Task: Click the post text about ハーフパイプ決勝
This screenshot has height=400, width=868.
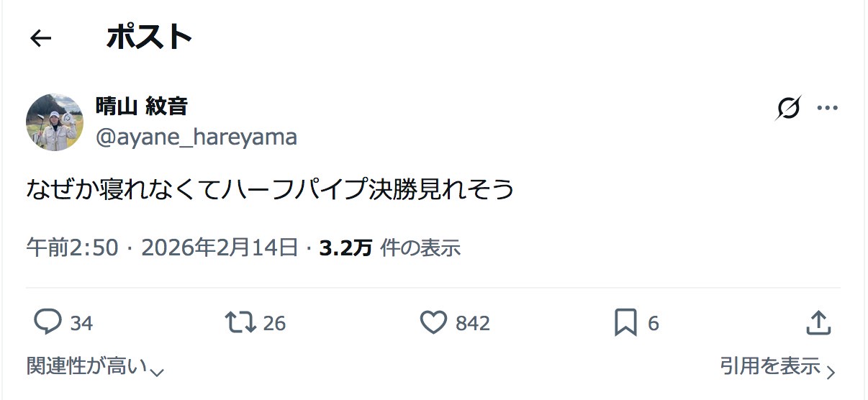Action: (271, 188)
